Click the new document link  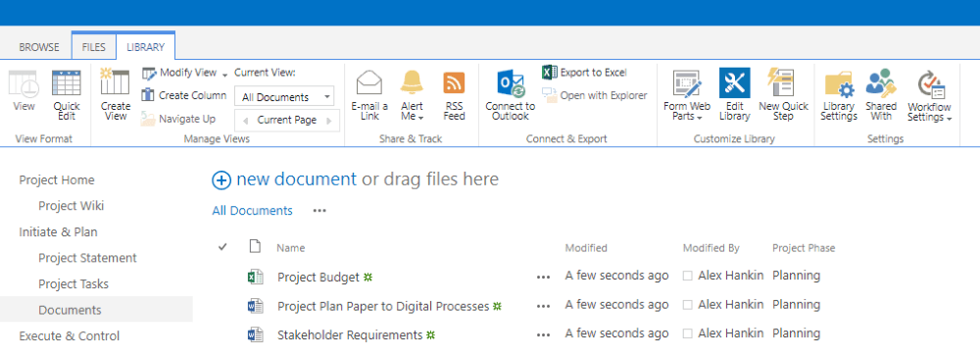(x=296, y=179)
